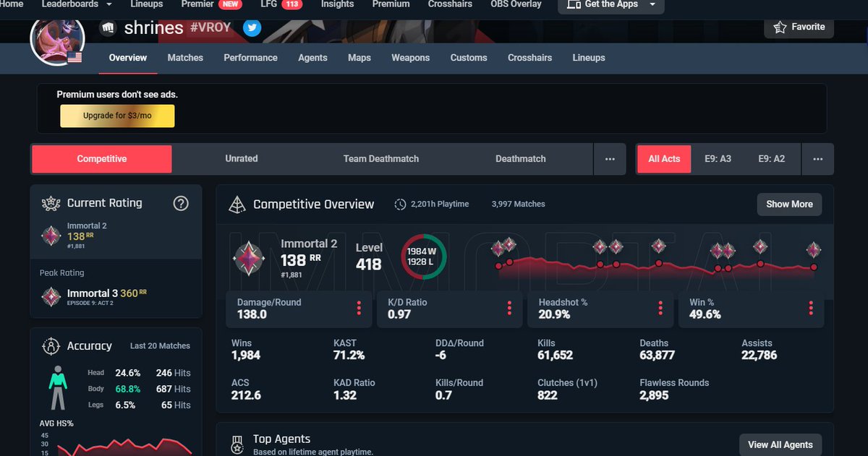Viewport: 868px width, 456px height.
Task: Open the Overview profile tab
Action: click(128, 58)
